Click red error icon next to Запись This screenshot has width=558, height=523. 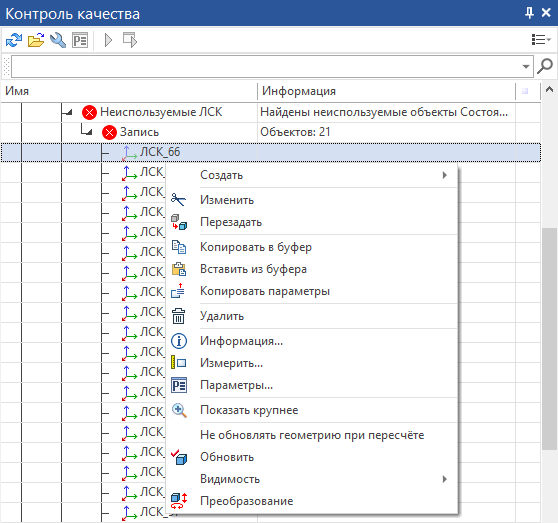click(109, 132)
